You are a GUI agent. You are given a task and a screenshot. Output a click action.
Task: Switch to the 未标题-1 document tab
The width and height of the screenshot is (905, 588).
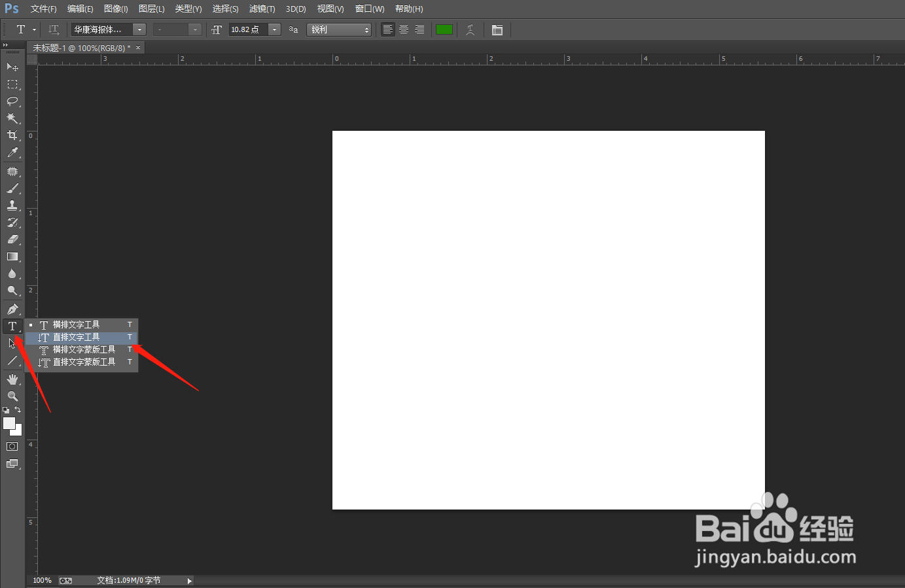82,48
